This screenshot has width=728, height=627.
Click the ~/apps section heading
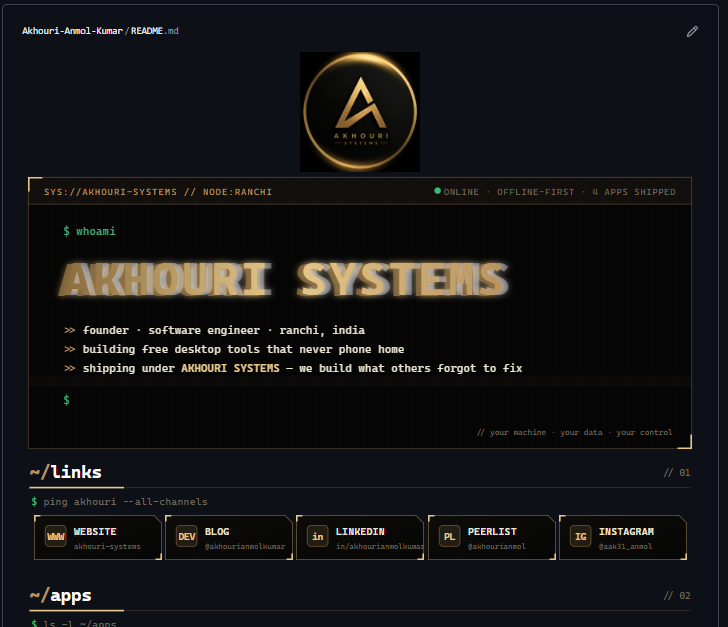61,595
